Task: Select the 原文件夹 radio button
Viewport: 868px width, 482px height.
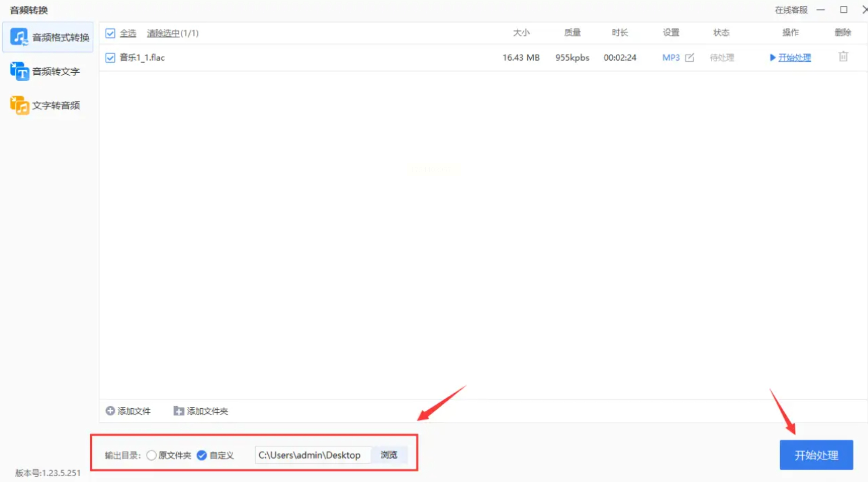Action: point(152,455)
